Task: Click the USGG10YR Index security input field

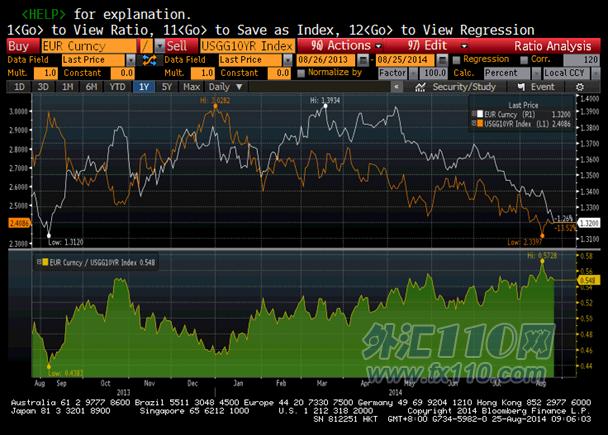Action: (x=247, y=46)
